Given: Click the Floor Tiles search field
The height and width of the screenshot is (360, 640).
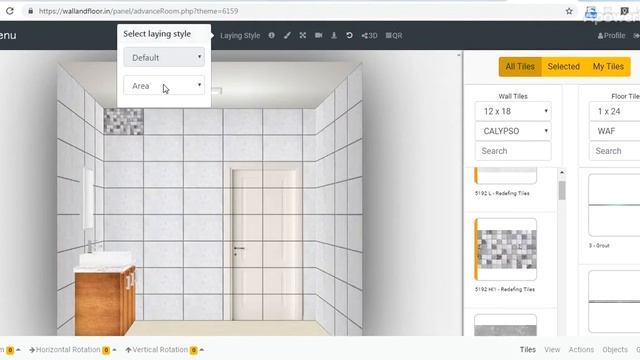Looking at the screenshot, I should pyautogui.click(x=614, y=151).
